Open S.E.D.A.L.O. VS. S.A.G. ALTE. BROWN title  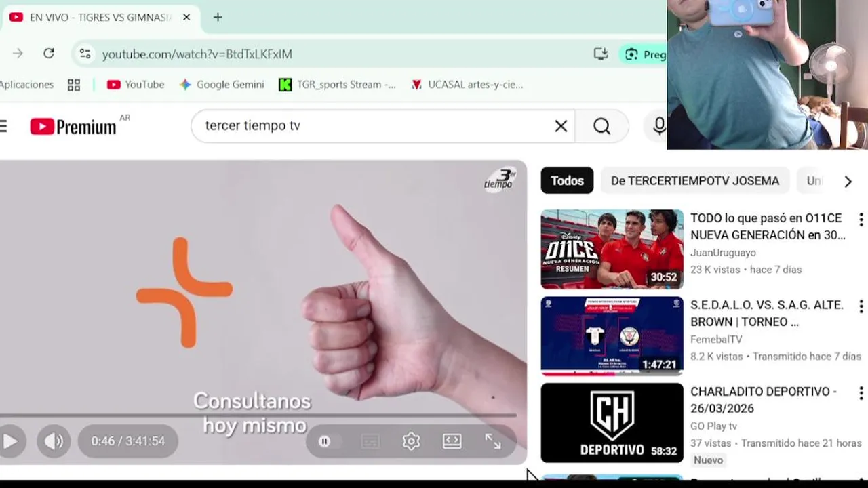click(x=767, y=313)
